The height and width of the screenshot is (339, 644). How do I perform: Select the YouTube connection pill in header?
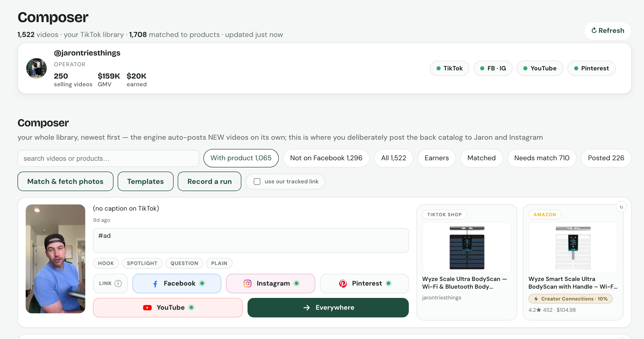click(540, 68)
